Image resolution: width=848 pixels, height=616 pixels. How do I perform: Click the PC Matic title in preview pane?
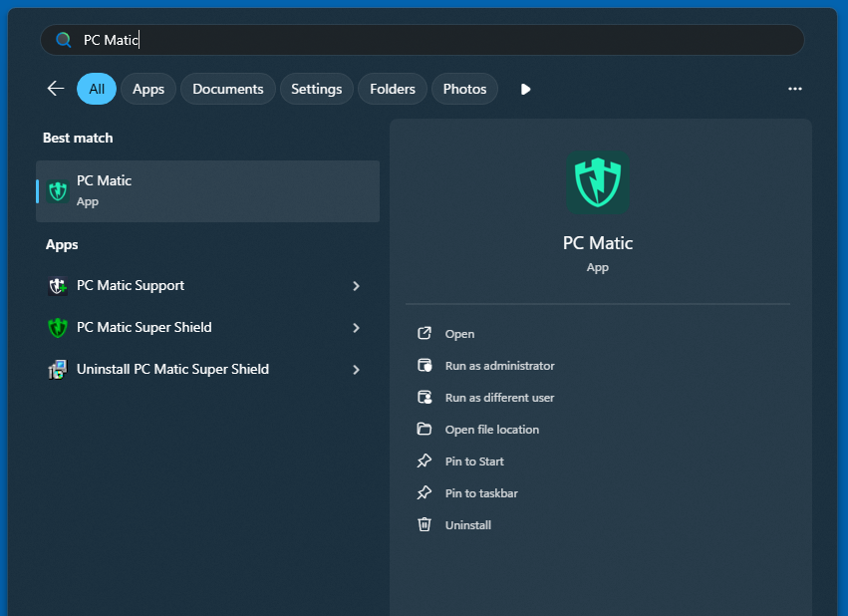tap(598, 243)
